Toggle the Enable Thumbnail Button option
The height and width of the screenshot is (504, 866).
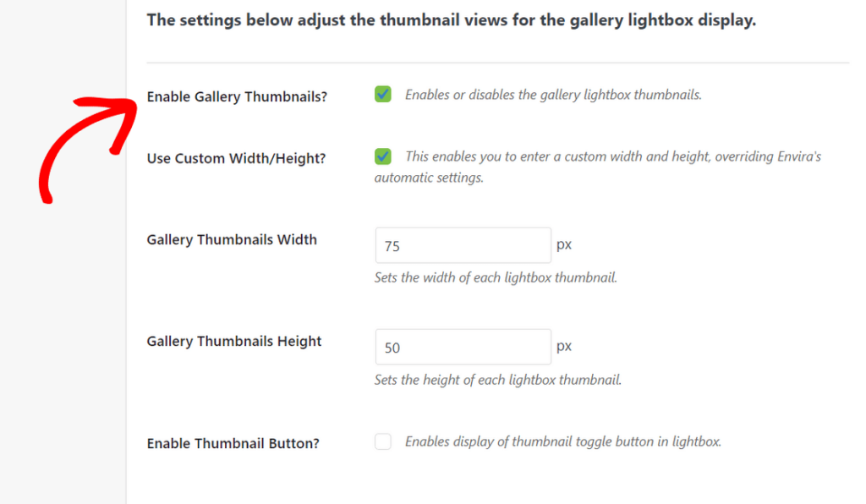[x=382, y=441]
